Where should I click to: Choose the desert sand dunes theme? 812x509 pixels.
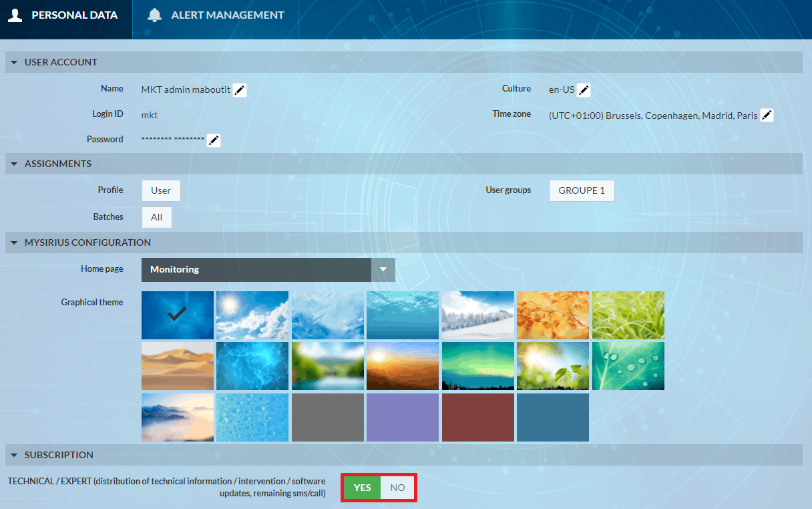[178, 366]
